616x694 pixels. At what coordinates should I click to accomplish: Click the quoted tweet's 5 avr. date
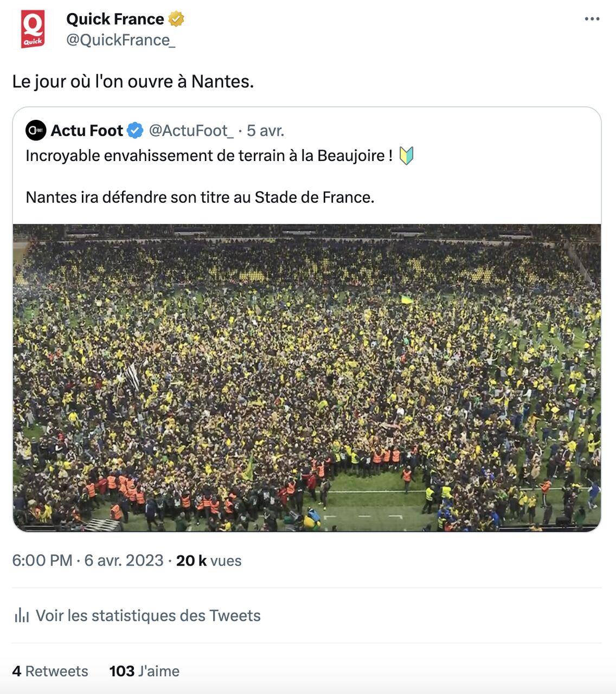tap(265, 131)
